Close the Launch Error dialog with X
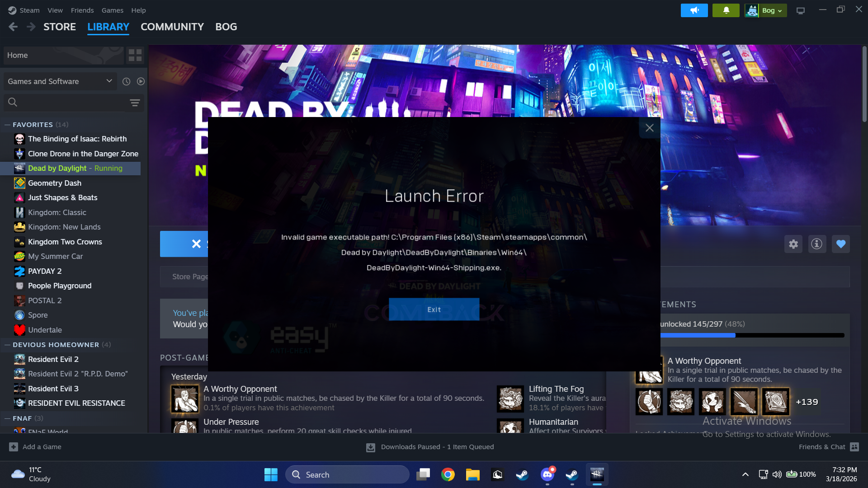The height and width of the screenshot is (488, 868). point(650,128)
